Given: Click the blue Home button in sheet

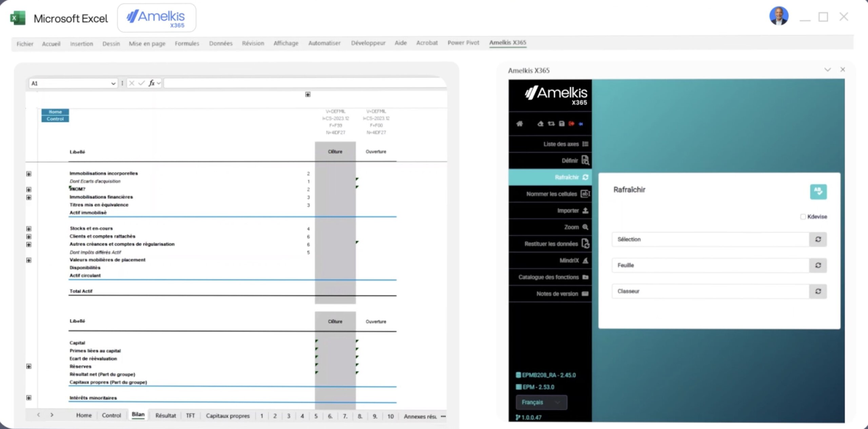Looking at the screenshot, I should pyautogui.click(x=55, y=112).
